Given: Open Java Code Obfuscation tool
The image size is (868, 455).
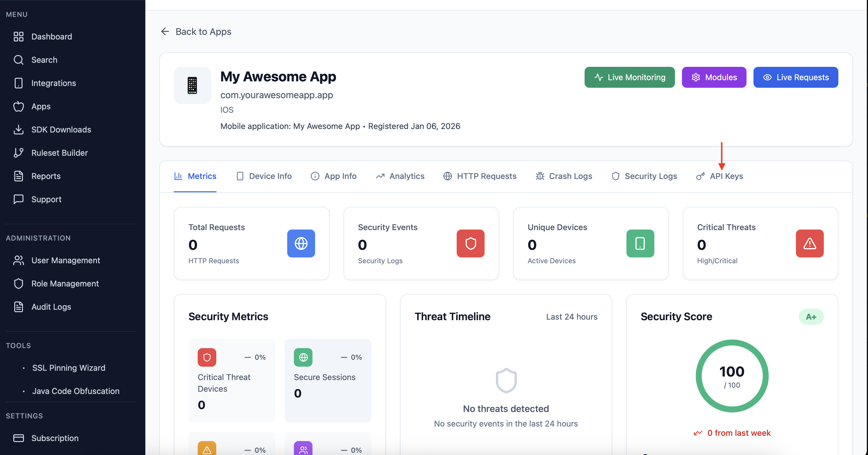Looking at the screenshot, I should point(76,391).
